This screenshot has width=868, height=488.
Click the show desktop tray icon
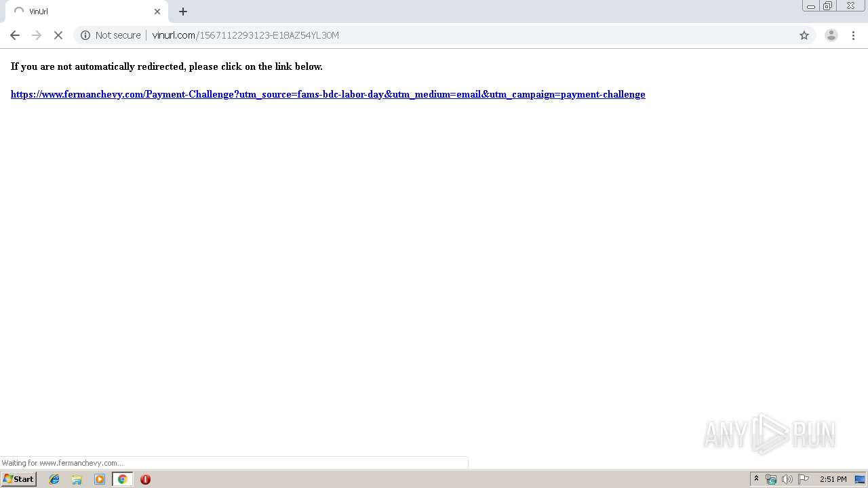click(x=860, y=479)
